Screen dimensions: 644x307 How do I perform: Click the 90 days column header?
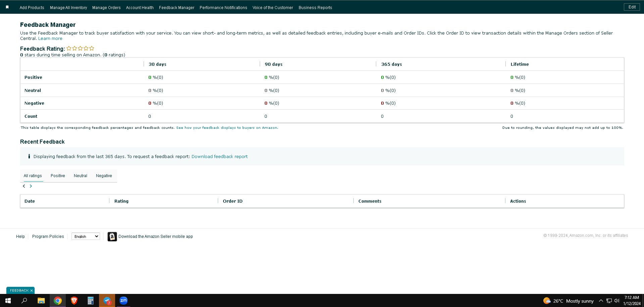(274, 64)
